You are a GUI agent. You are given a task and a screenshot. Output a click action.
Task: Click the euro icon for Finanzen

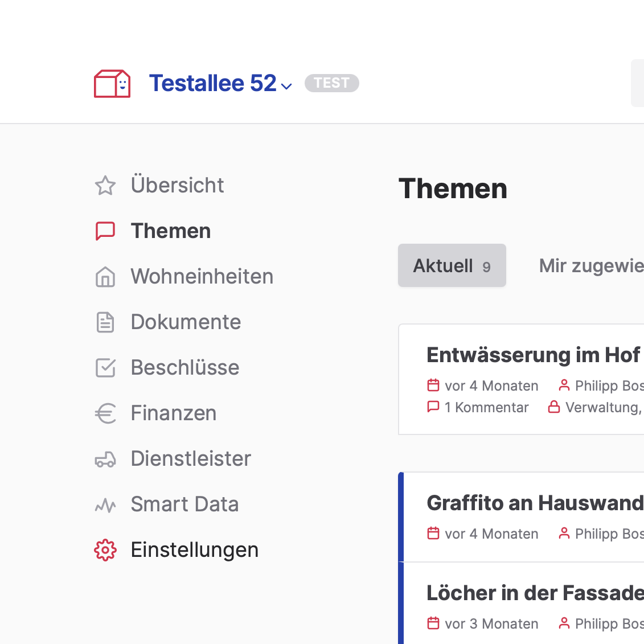105,413
